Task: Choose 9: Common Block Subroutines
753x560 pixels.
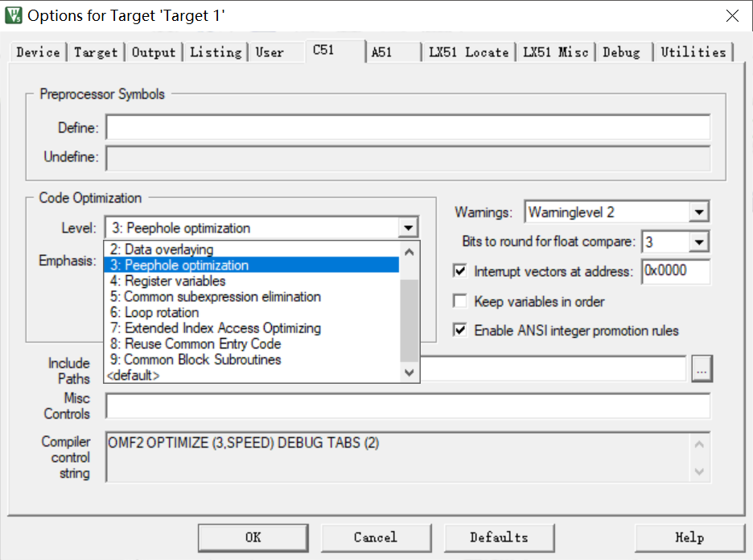Action: [x=252, y=360]
